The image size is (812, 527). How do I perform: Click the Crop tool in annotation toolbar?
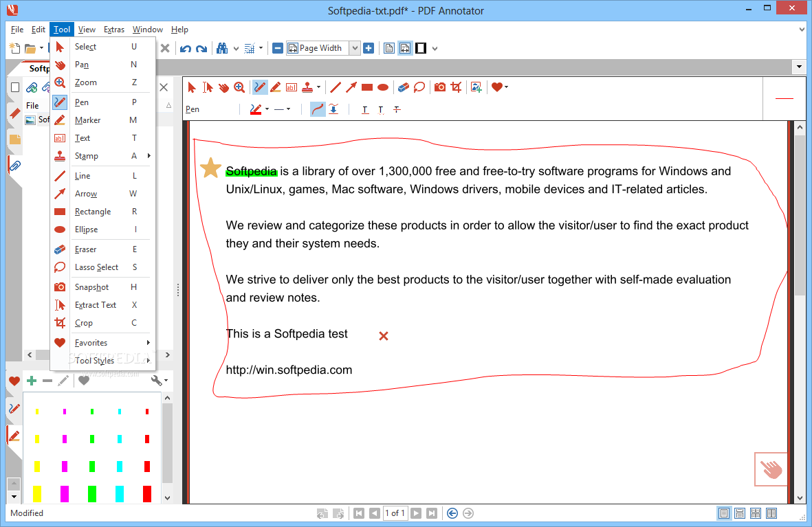click(456, 87)
